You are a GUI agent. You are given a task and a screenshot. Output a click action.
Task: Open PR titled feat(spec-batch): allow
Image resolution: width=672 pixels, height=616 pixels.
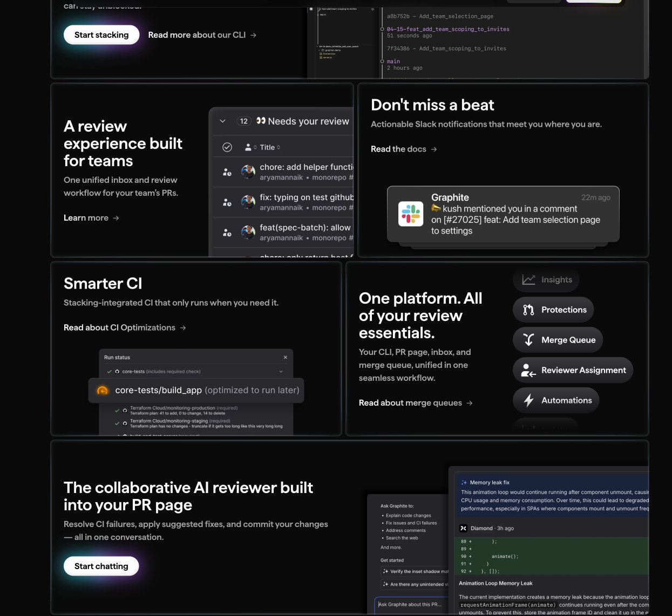point(305,228)
